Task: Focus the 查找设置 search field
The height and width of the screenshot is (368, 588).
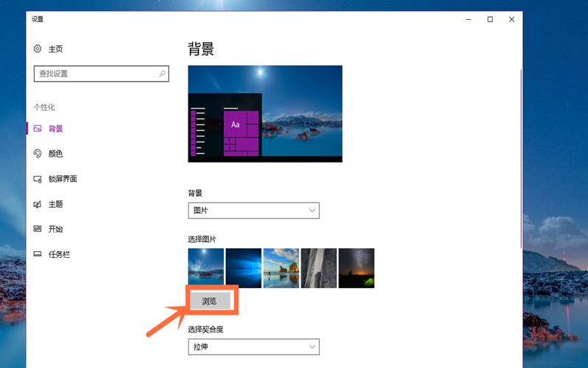Action: [x=101, y=73]
